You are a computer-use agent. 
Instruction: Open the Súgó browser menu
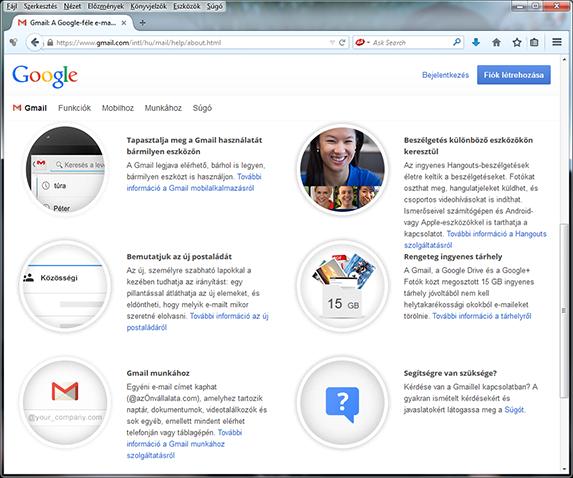215,6
